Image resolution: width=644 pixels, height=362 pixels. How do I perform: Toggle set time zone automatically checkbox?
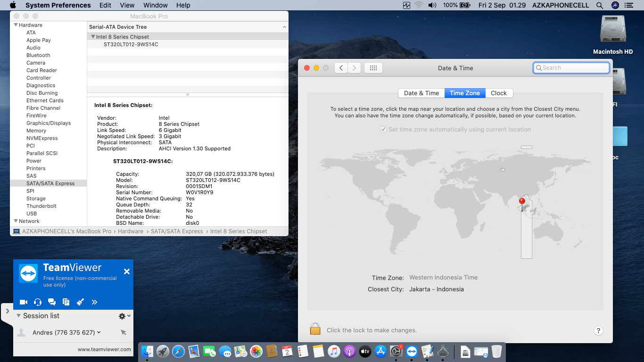[x=383, y=130]
